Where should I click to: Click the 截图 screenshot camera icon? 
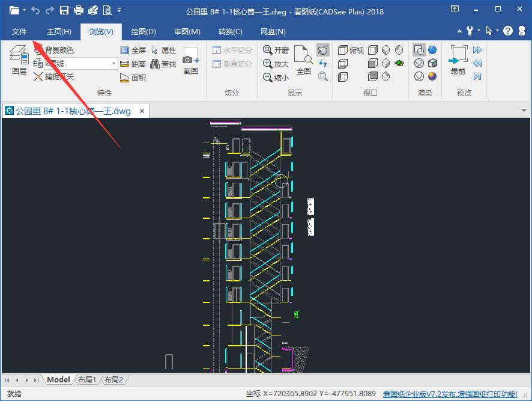pyautogui.click(x=191, y=63)
